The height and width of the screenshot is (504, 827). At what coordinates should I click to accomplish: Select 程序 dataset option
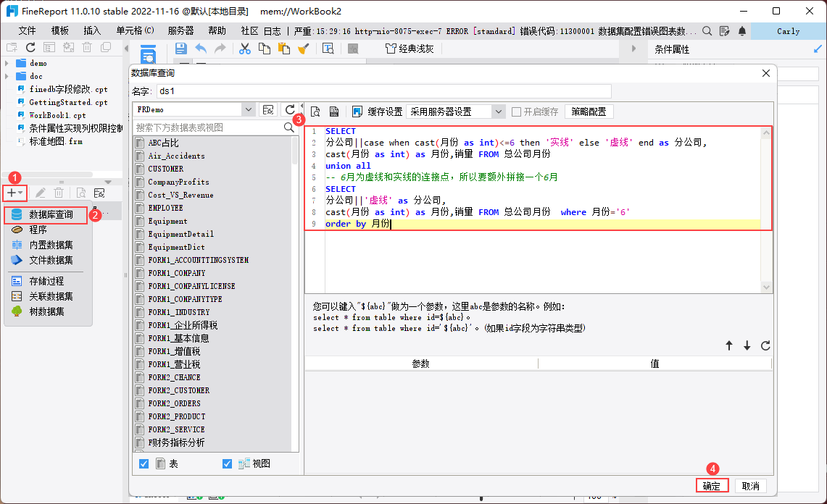tap(38, 230)
